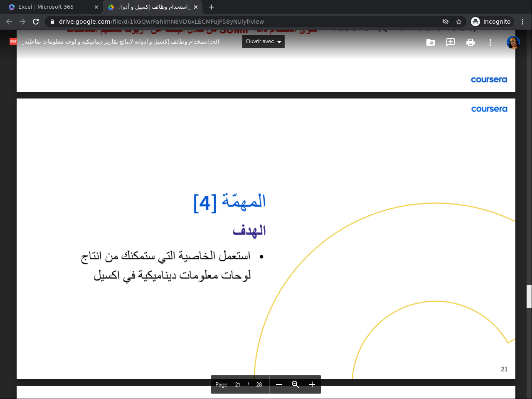532x399 pixels.
Task: Reload the current page
Action: pos(36,22)
